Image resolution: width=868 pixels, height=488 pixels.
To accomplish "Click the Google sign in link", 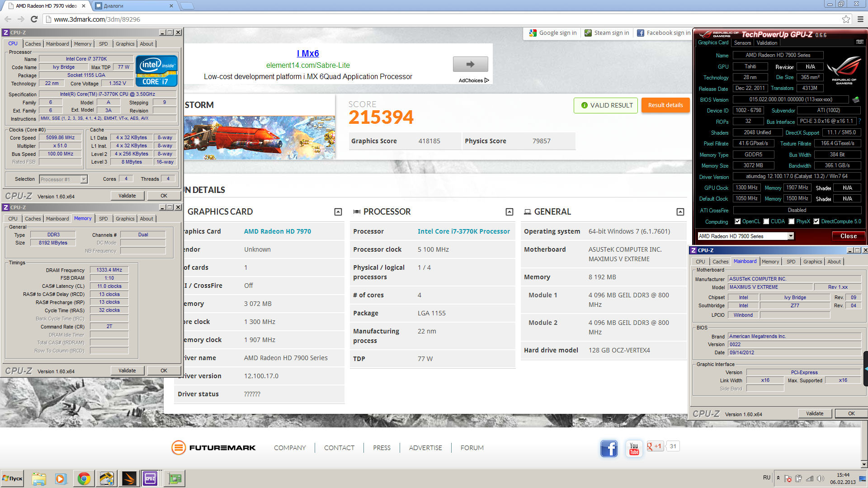I will [x=553, y=33].
